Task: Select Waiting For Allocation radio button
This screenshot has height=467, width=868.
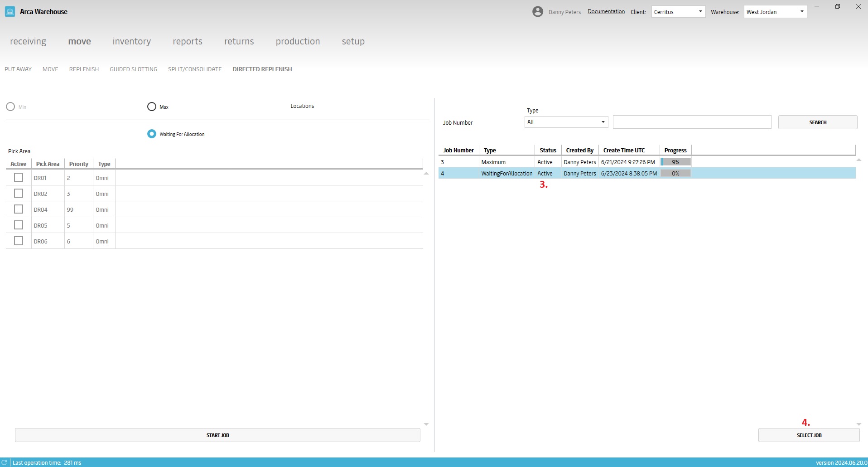Action: pos(152,134)
